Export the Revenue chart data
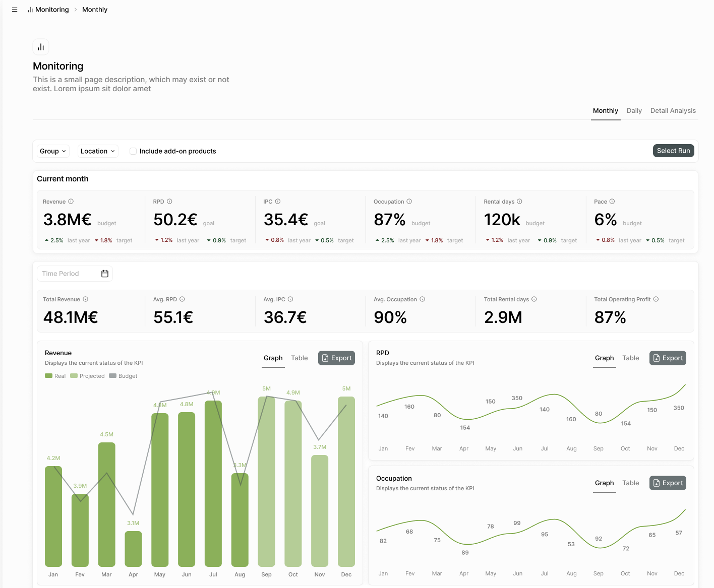Viewport: 714px width, 588px height. point(336,358)
